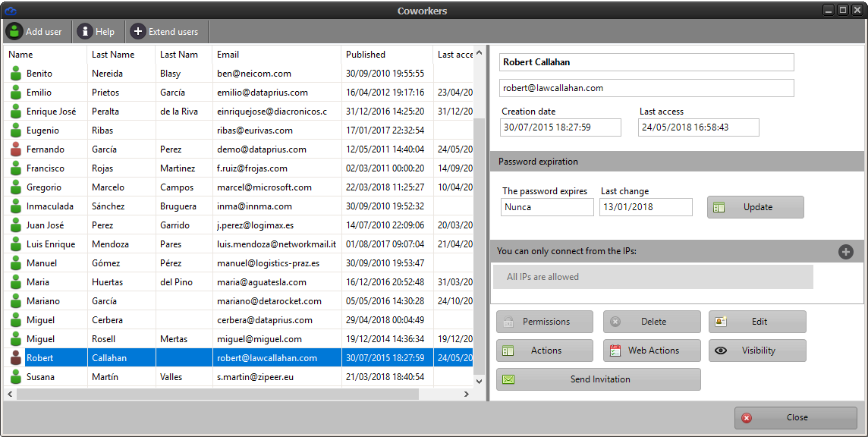Click the Extend users plus icon
This screenshot has height=437, width=868.
(138, 32)
